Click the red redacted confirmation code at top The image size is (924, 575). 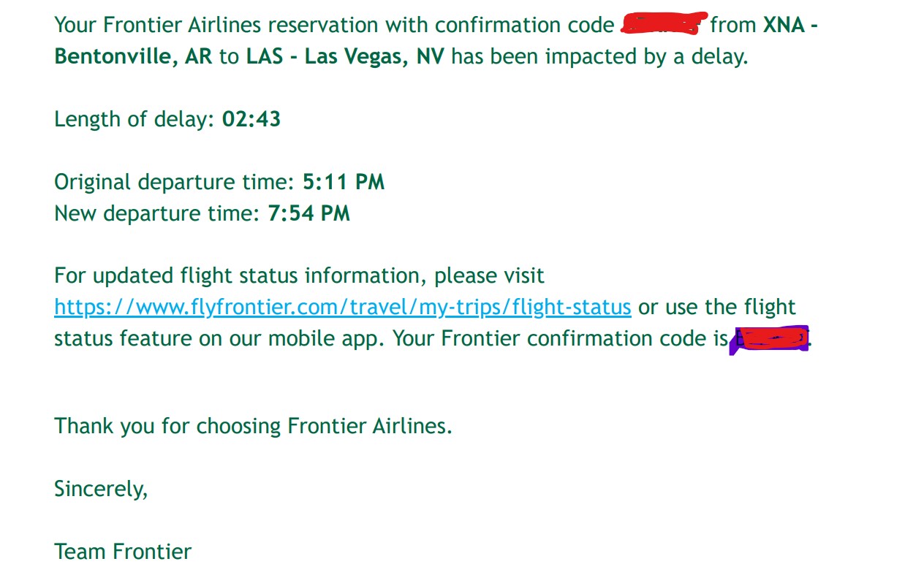(664, 24)
